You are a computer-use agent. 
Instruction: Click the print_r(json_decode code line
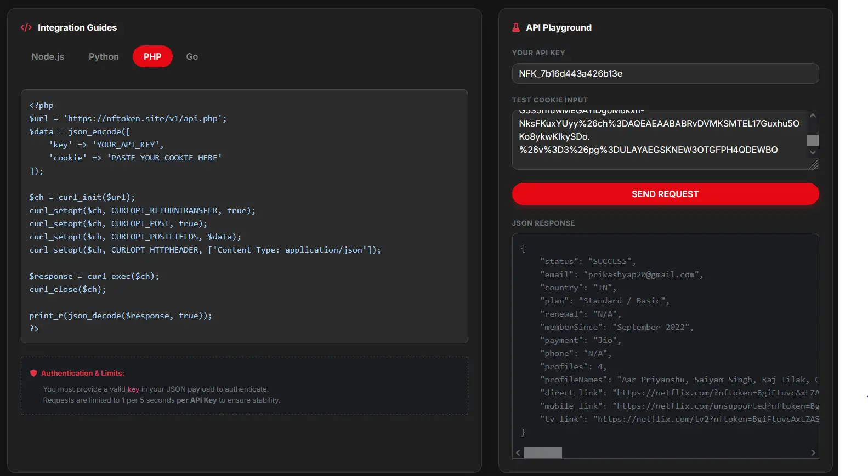click(x=121, y=316)
